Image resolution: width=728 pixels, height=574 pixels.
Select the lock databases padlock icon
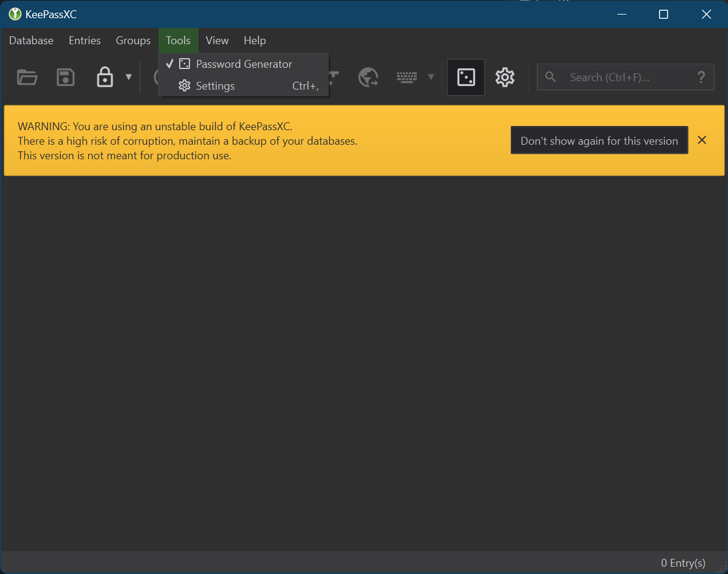(x=104, y=77)
